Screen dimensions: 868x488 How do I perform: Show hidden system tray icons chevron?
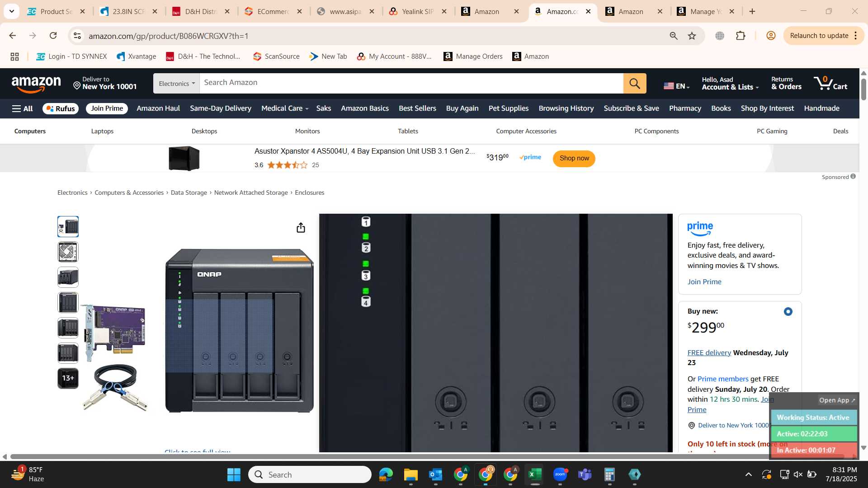(749, 474)
